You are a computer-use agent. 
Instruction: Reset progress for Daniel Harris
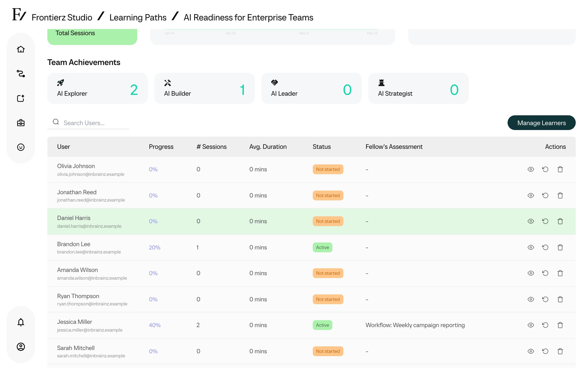point(545,221)
